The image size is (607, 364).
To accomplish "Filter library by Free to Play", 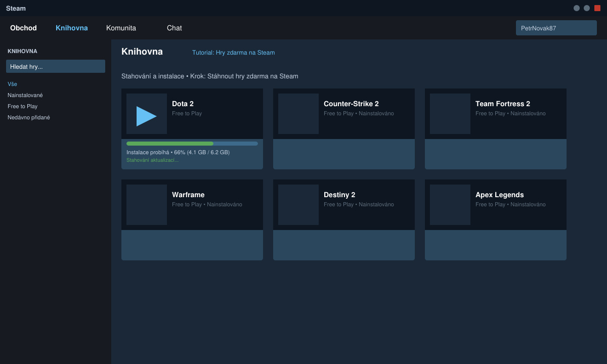I will coord(22,106).
